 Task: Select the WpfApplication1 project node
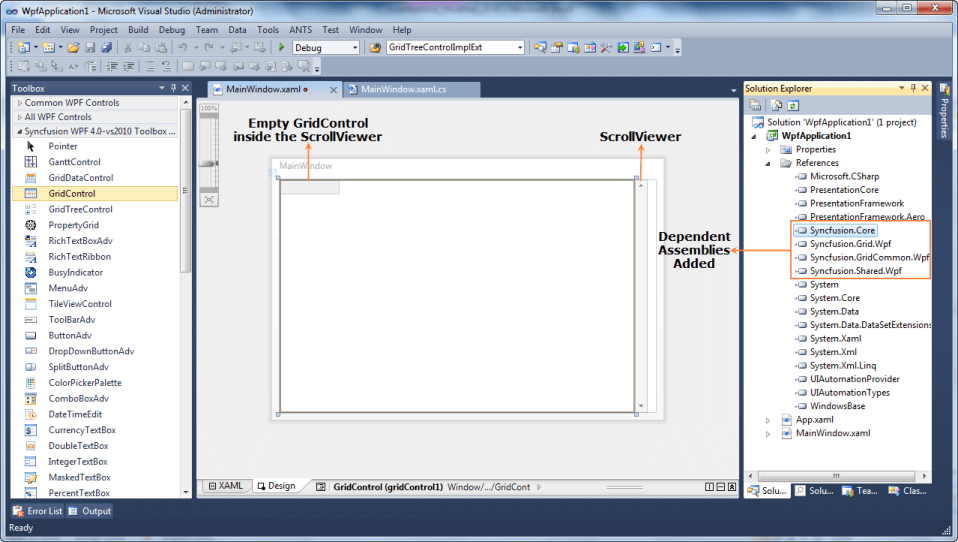[x=816, y=136]
